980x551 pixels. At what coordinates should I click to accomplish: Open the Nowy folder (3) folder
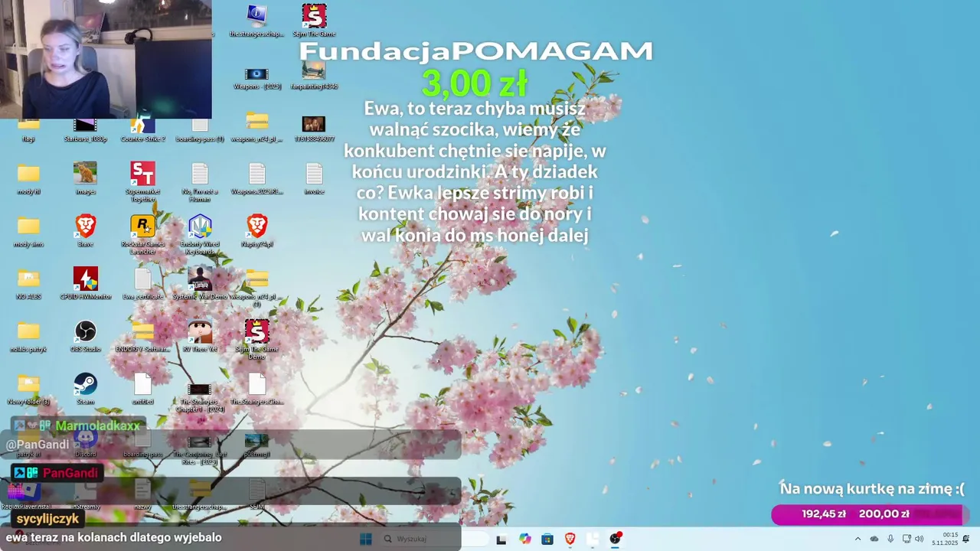click(28, 387)
